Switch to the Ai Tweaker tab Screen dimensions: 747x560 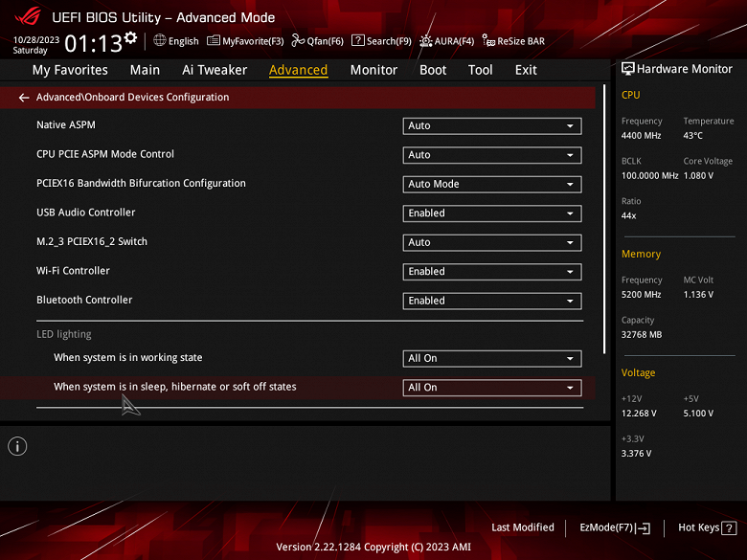(x=215, y=70)
